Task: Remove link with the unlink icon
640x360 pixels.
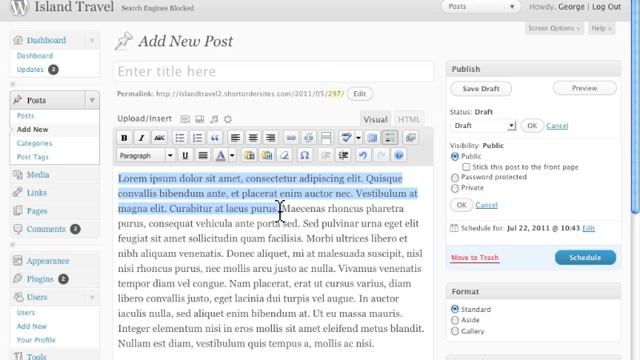Action: [x=309, y=138]
